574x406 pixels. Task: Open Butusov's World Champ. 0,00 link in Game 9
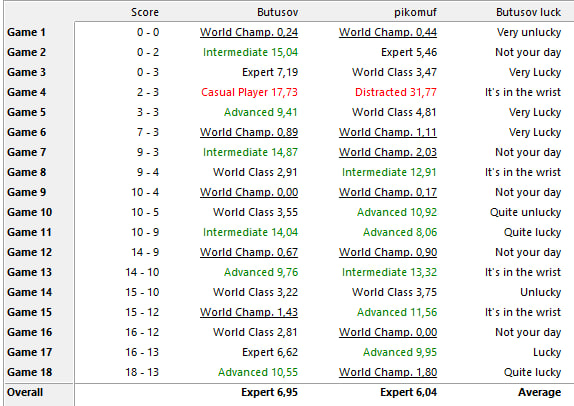coord(249,192)
